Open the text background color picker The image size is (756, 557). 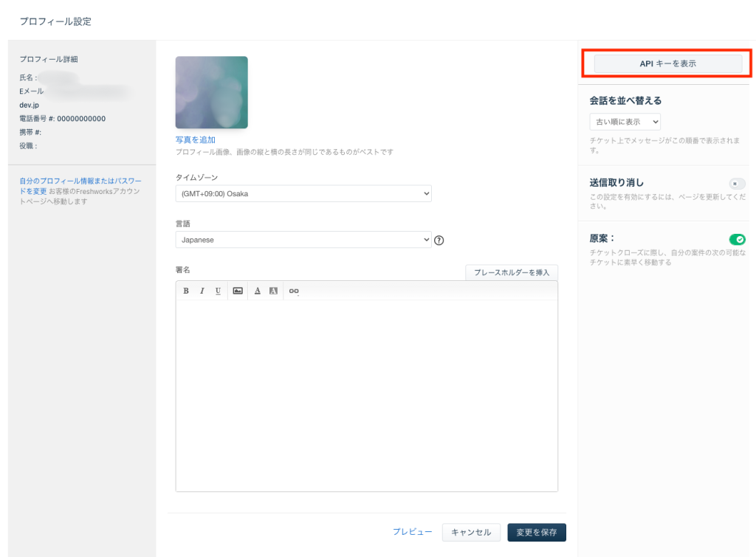click(273, 291)
